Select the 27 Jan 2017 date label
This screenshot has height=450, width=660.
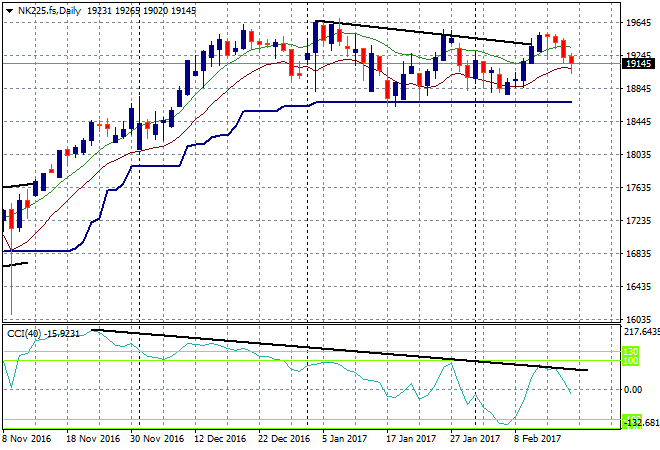[475, 439]
